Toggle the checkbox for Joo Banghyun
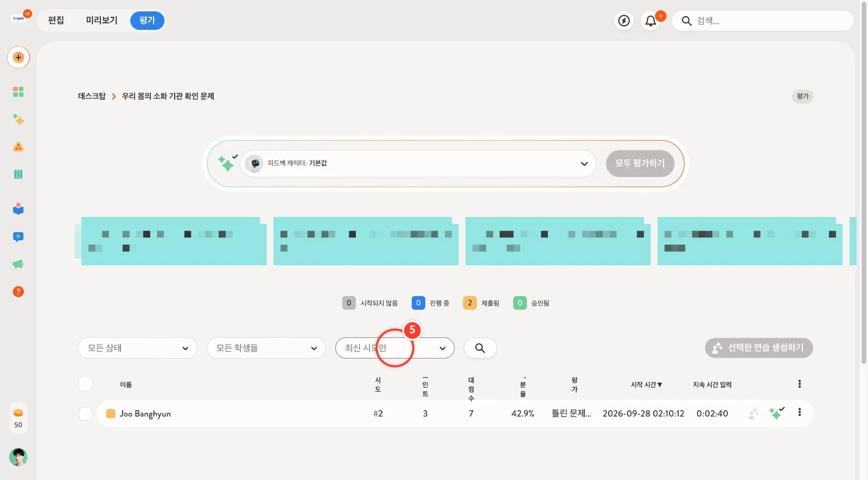868x480 pixels. 86,413
